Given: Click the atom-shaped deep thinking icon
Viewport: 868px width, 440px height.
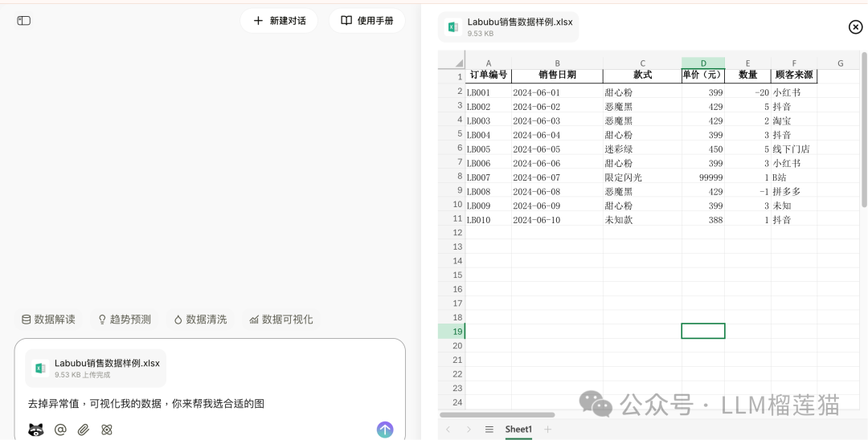Looking at the screenshot, I should [107, 430].
